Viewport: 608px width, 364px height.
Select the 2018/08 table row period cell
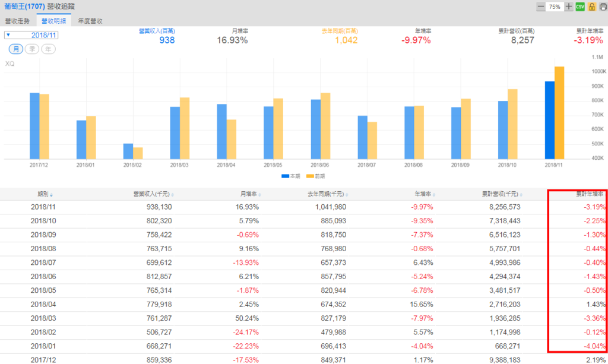click(43, 249)
